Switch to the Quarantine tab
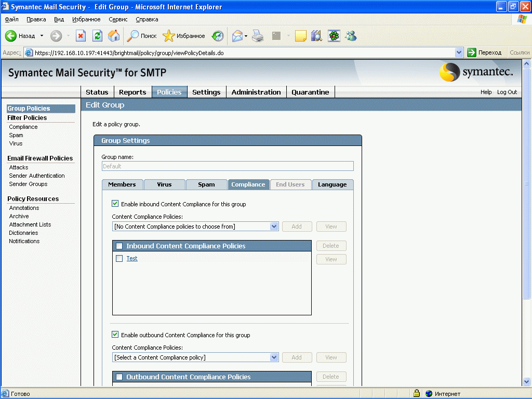 (x=310, y=92)
